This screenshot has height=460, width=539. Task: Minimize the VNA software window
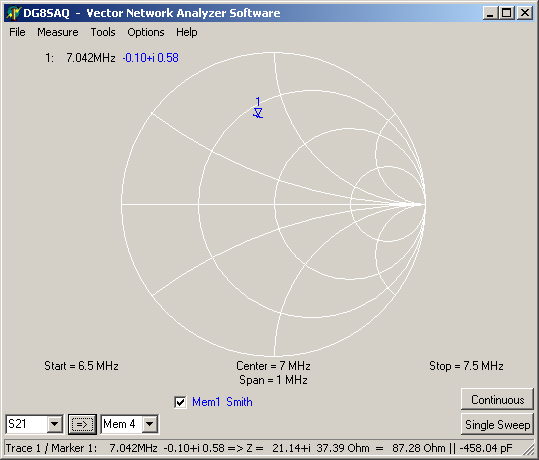point(490,13)
